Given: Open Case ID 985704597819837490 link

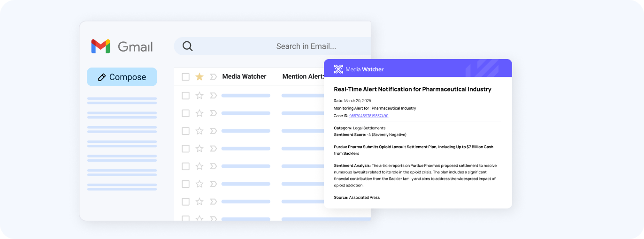Looking at the screenshot, I should pos(368,116).
